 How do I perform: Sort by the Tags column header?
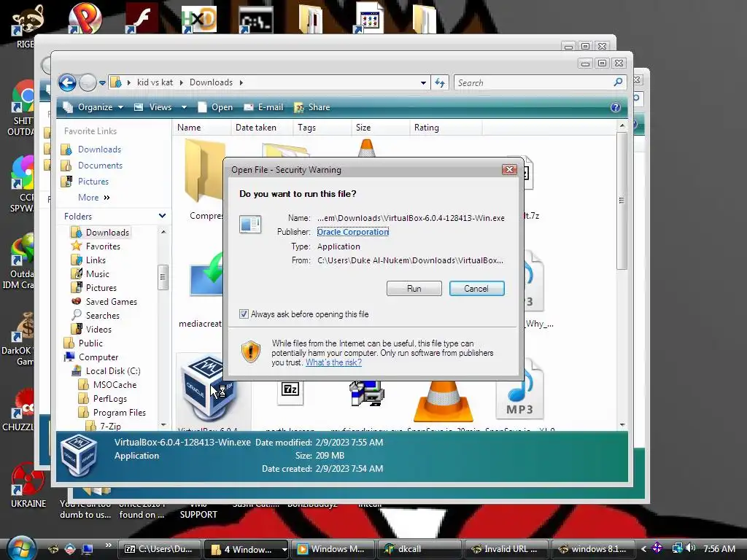pyautogui.click(x=322, y=128)
